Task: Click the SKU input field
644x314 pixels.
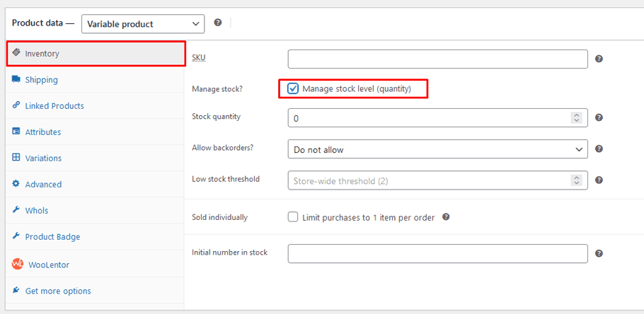Action: pyautogui.click(x=438, y=59)
